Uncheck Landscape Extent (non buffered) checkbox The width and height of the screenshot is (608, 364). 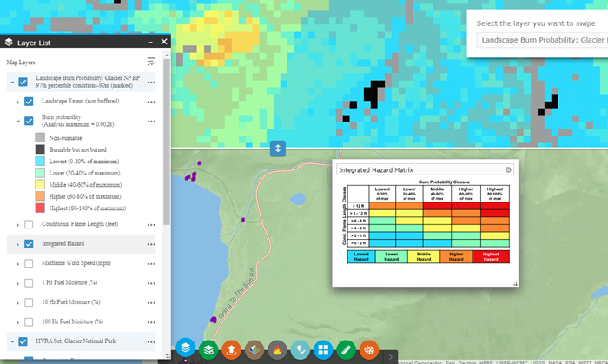click(x=29, y=101)
